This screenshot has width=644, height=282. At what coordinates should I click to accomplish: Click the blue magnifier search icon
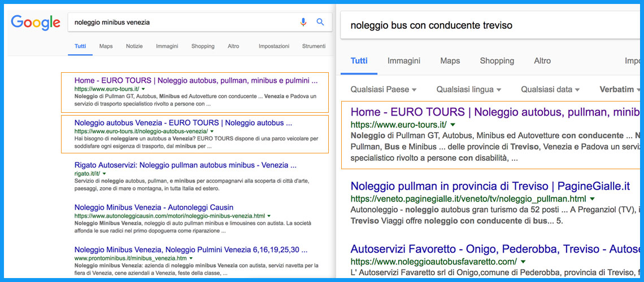point(320,22)
